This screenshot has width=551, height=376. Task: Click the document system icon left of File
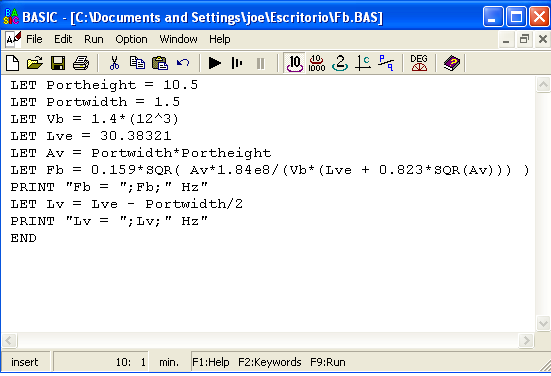[13, 39]
